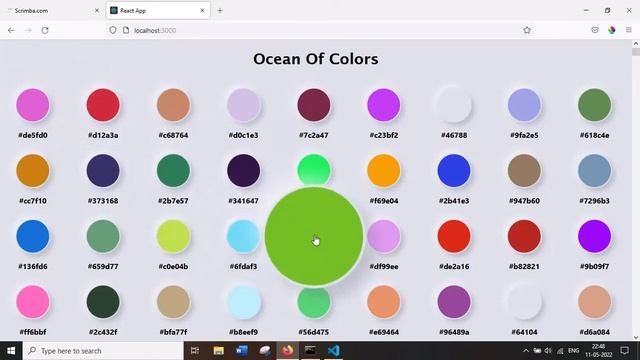Open a new tab with plus button
Screen dimensions: 640x360
tap(220, 11)
